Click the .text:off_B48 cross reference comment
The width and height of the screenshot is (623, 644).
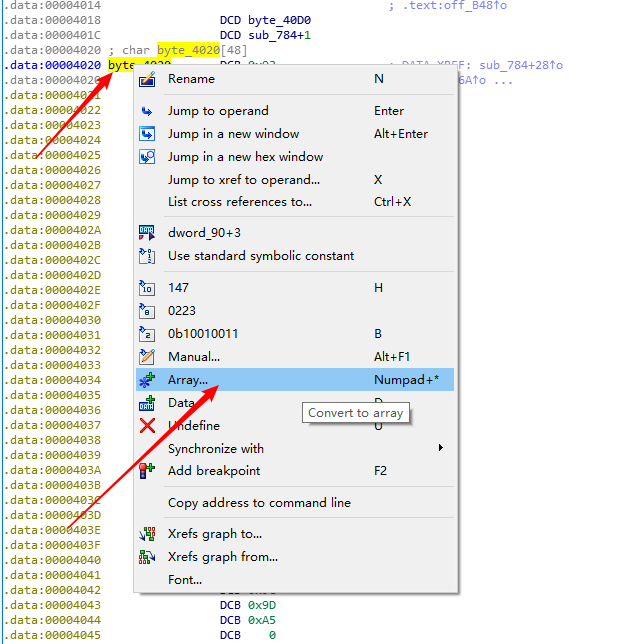pos(454,5)
